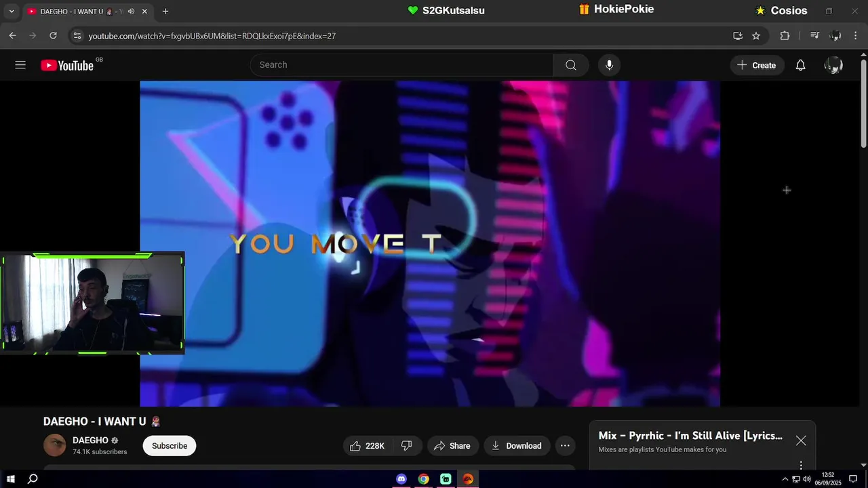Viewport: 868px width, 488px height.
Task: Click the DAEGHO channel avatar
Action: 55,445
